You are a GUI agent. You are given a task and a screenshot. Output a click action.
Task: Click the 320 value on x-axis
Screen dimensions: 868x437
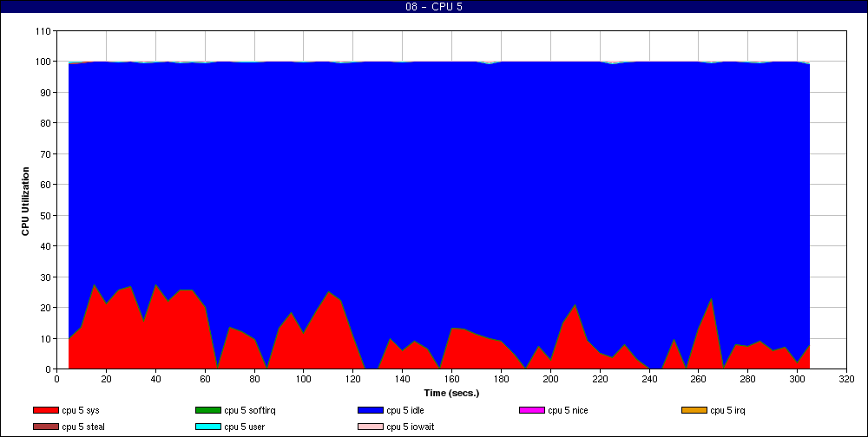846,379
